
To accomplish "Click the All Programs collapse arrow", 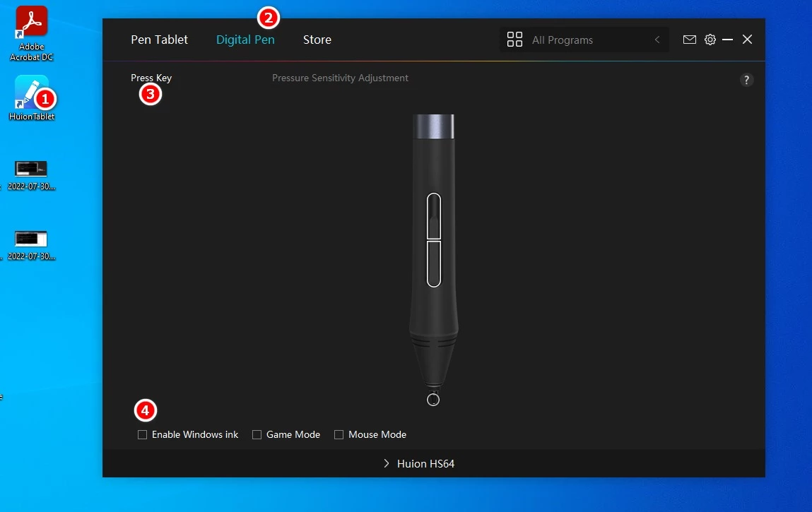I will [x=657, y=40].
